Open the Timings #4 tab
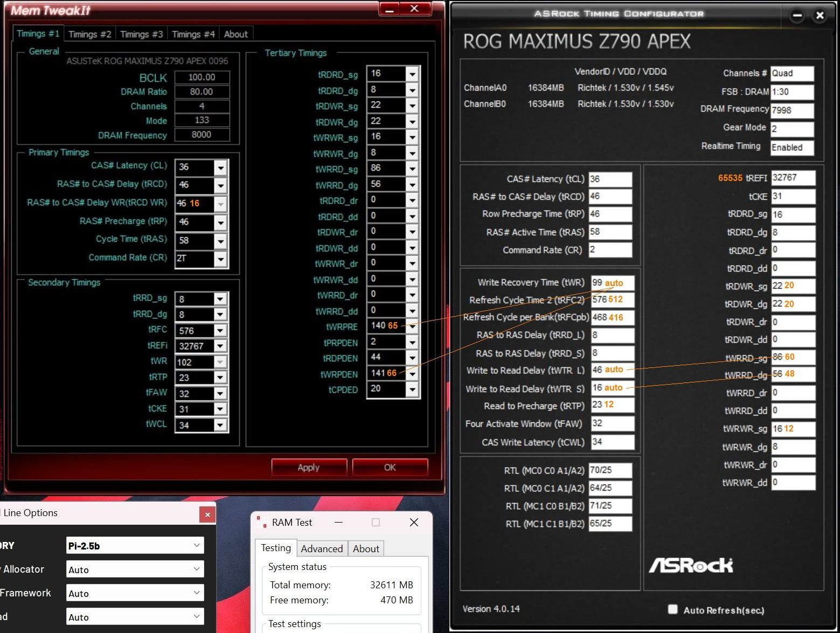This screenshot has width=840, height=633. pyautogui.click(x=193, y=34)
